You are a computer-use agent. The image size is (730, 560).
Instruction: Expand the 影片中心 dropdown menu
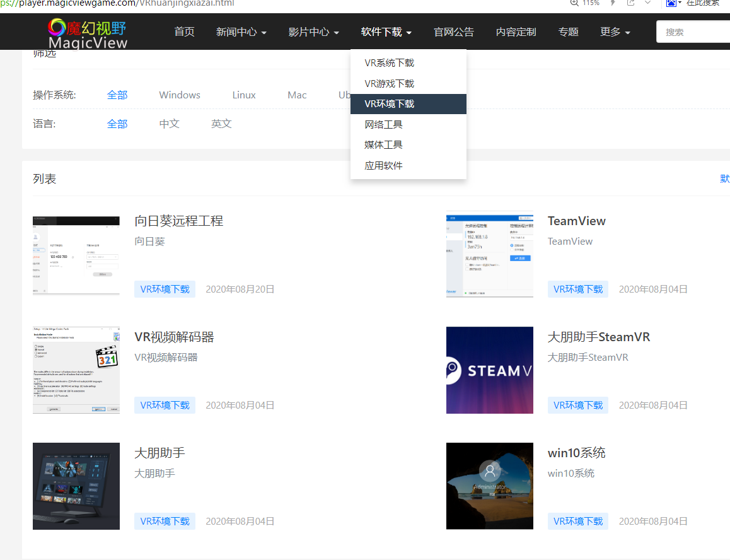[313, 32]
